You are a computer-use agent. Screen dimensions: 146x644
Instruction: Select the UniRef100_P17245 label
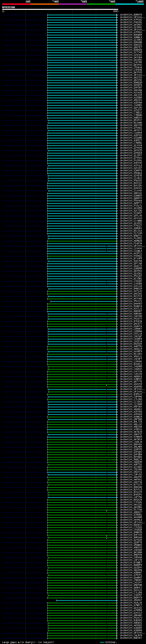pyautogui.click(x=131, y=233)
